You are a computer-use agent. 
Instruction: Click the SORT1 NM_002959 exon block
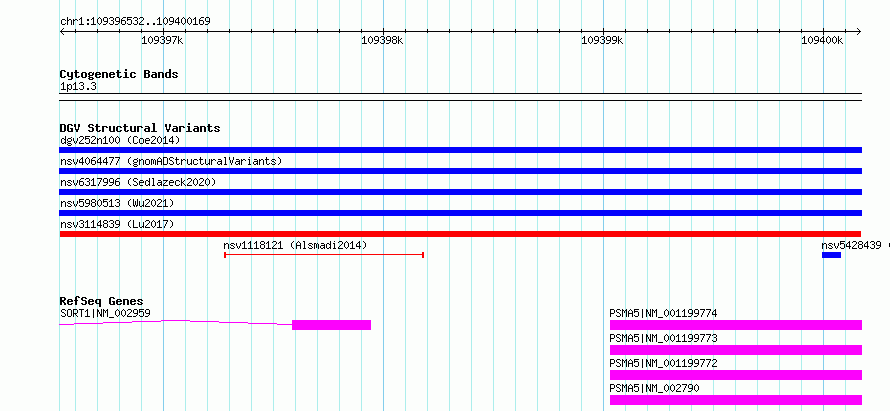point(331,325)
